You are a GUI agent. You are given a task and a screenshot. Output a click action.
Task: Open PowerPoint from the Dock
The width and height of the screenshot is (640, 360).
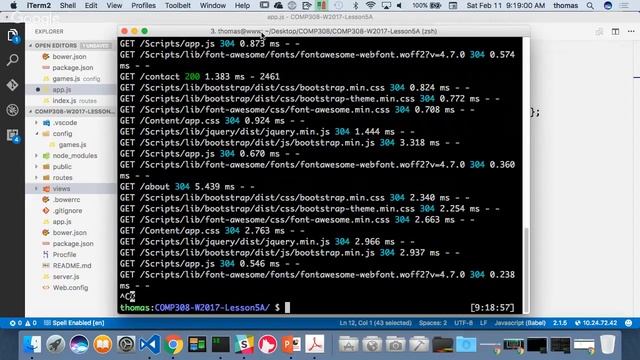coord(291,344)
